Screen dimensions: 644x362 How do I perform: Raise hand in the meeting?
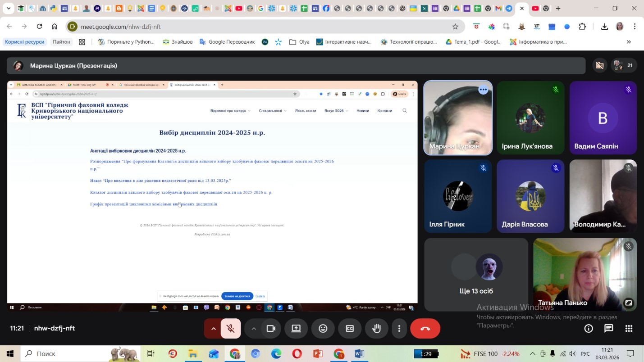pyautogui.click(x=376, y=329)
